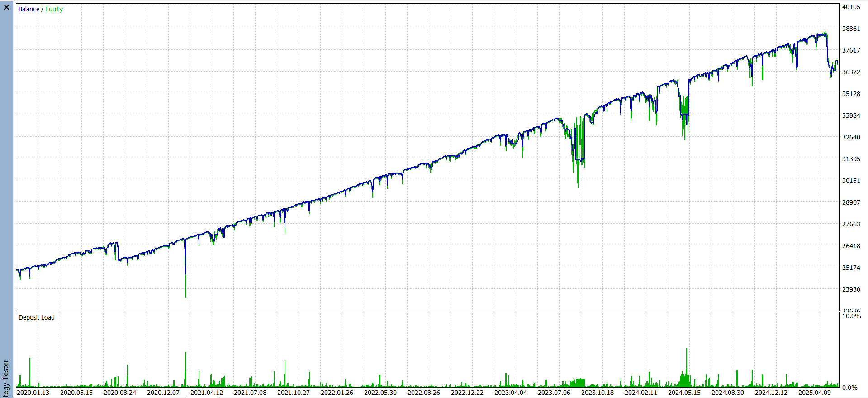Click the Deposit Load chart title
Screen dimensions: 868x398
[x=36, y=317]
